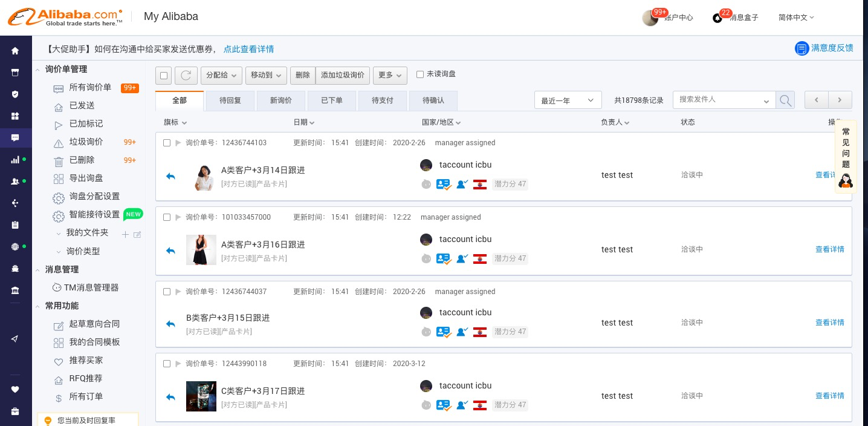Click the 删除 button
This screenshot has width=868, height=426.
(x=302, y=75)
